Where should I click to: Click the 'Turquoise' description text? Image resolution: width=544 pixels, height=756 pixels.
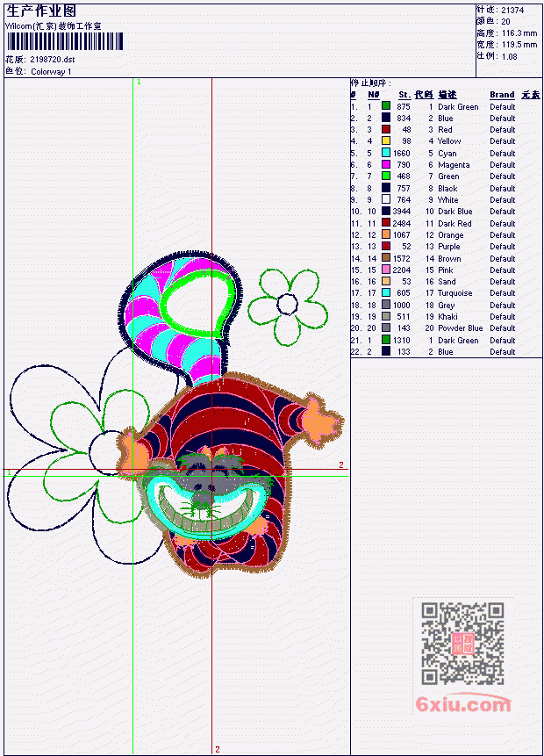pos(455,293)
